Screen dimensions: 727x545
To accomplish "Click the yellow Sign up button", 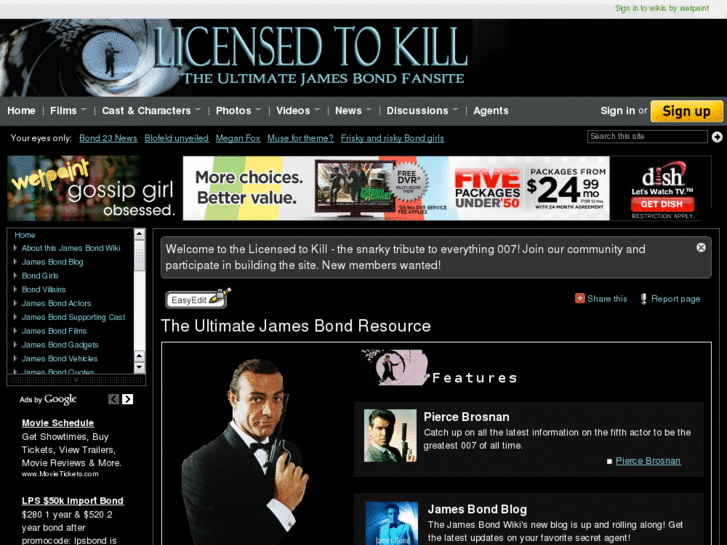I will [686, 111].
